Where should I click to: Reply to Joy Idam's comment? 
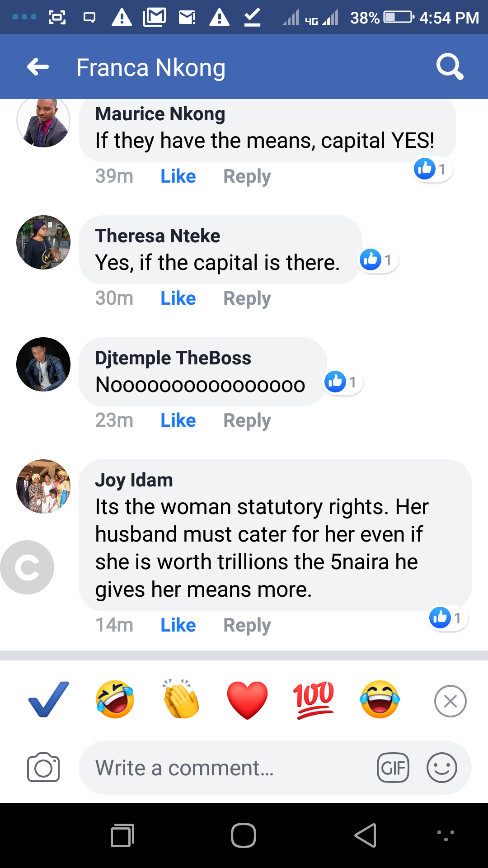pos(247,625)
